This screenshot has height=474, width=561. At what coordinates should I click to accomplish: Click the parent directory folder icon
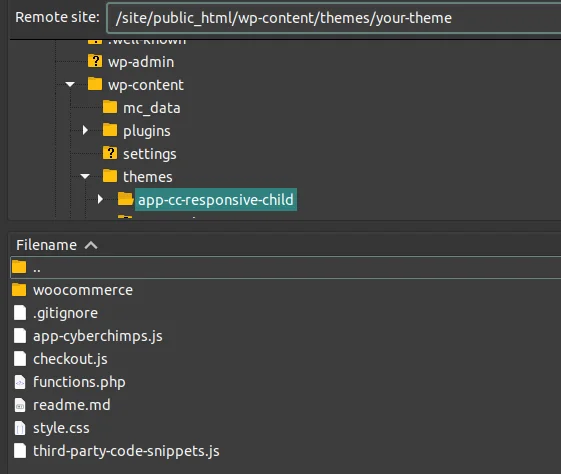[19, 267]
